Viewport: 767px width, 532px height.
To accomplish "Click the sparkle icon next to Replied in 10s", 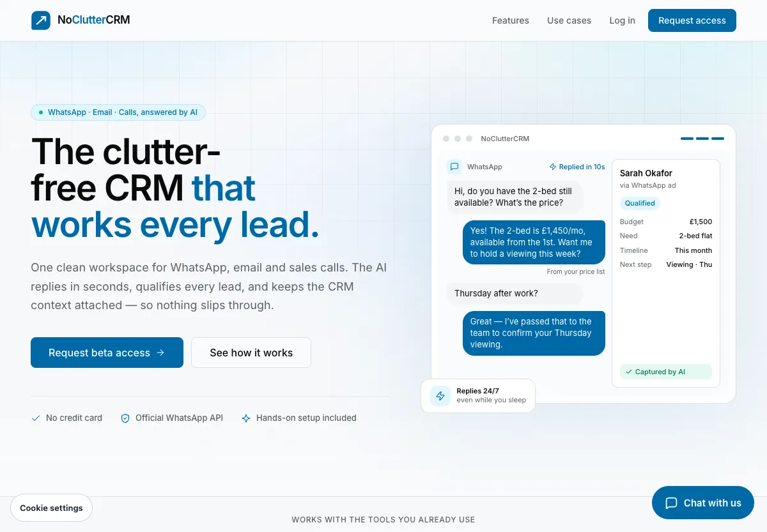I will tap(553, 167).
